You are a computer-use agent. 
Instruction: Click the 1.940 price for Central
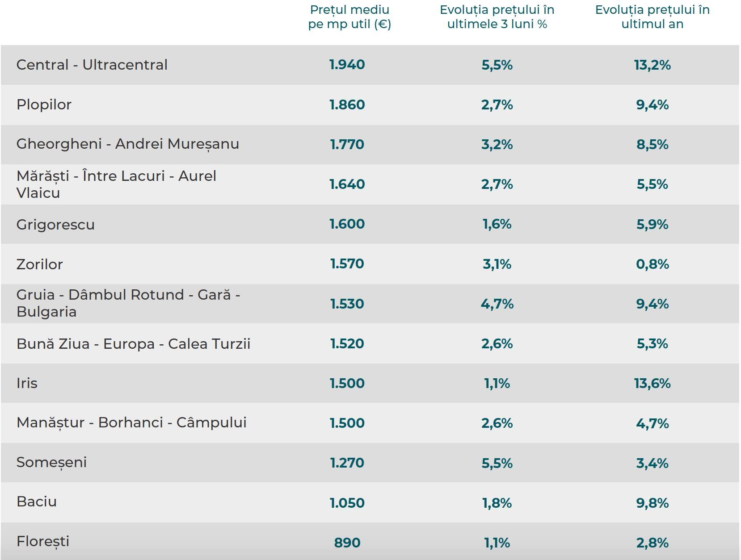click(x=347, y=65)
